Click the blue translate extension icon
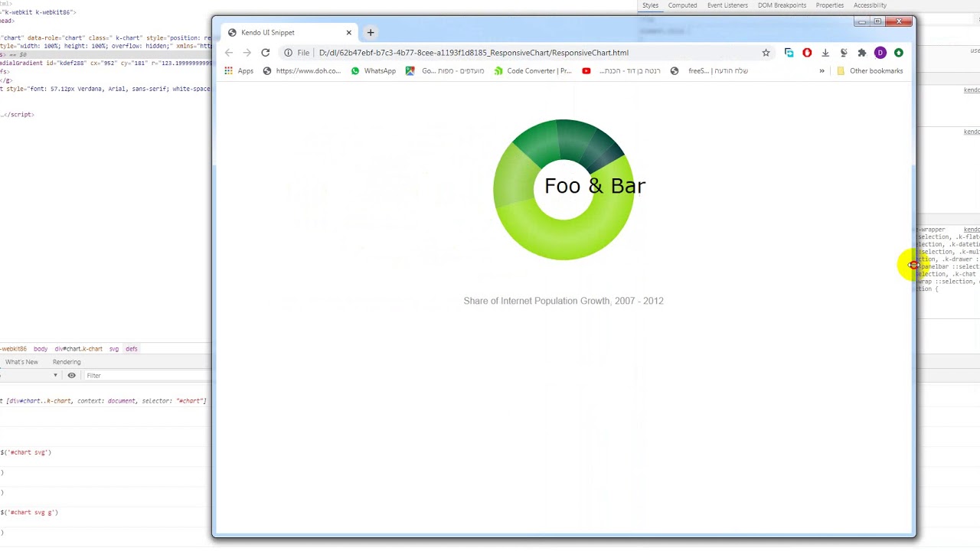This screenshot has height=551, width=980. click(x=789, y=53)
